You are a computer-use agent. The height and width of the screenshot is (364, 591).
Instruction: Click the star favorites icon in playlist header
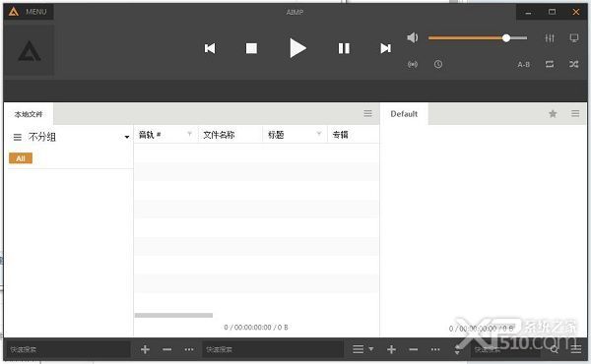553,114
